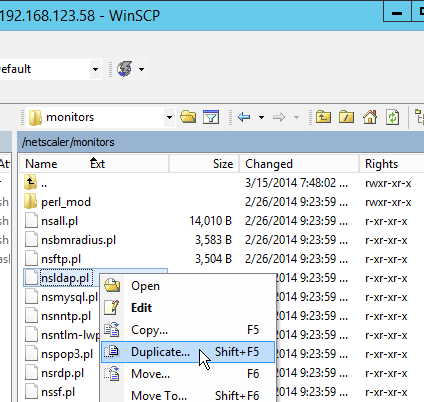Click the nsbmradius.pl file icon

click(x=31, y=240)
